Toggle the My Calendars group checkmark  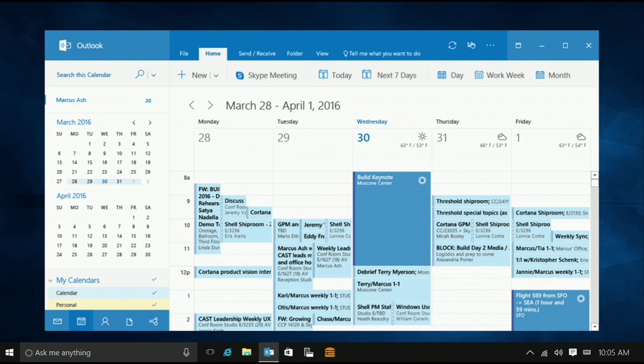154,279
